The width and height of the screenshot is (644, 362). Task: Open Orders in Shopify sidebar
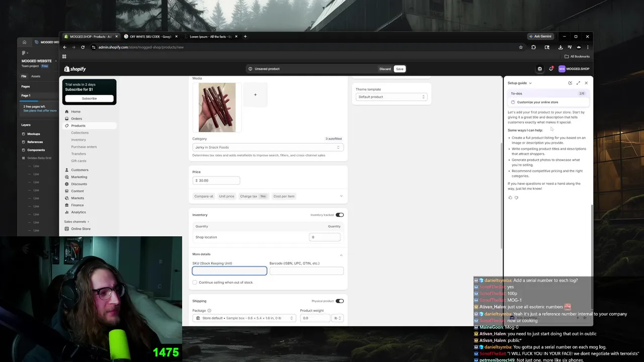click(76, 119)
